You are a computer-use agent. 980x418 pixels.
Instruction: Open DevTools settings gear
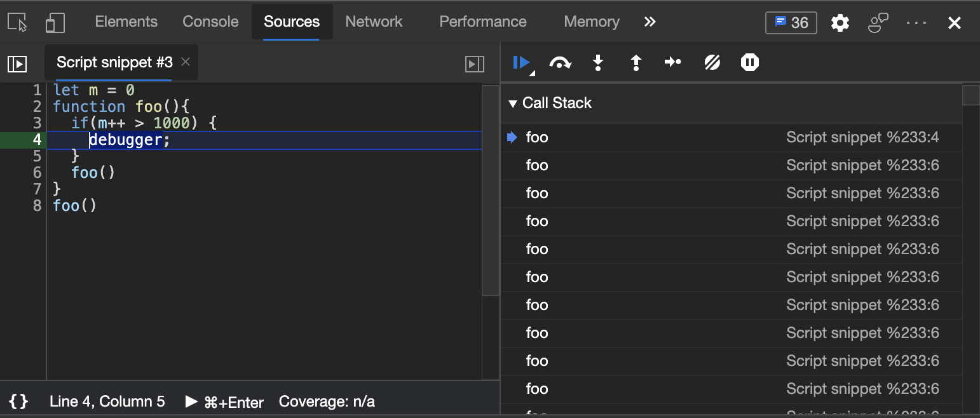tap(840, 23)
